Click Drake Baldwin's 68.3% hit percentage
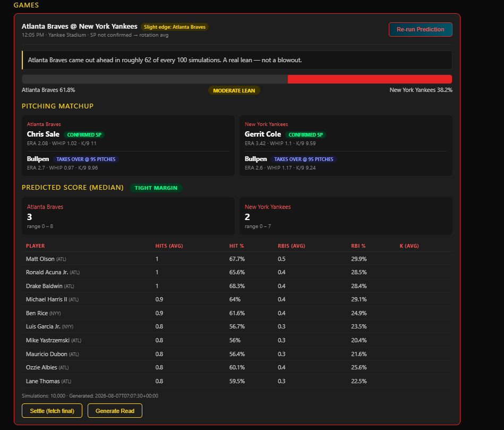This screenshot has width=504, height=430. [x=237, y=286]
